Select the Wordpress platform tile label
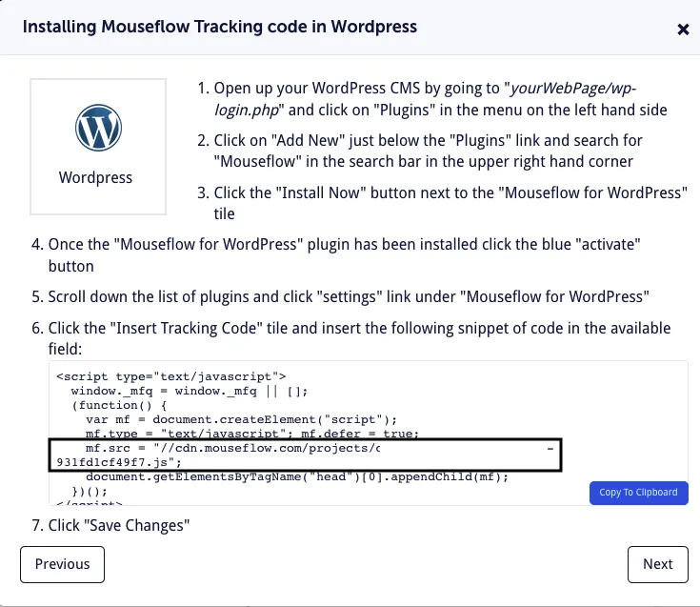The height and width of the screenshot is (607, 700). (x=95, y=177)
